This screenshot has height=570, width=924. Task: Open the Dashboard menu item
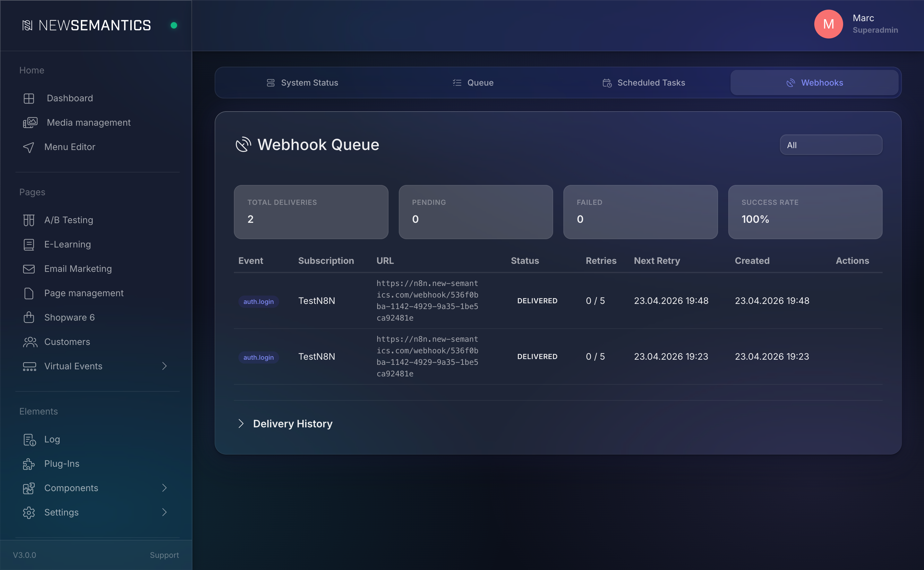point(70,98)
